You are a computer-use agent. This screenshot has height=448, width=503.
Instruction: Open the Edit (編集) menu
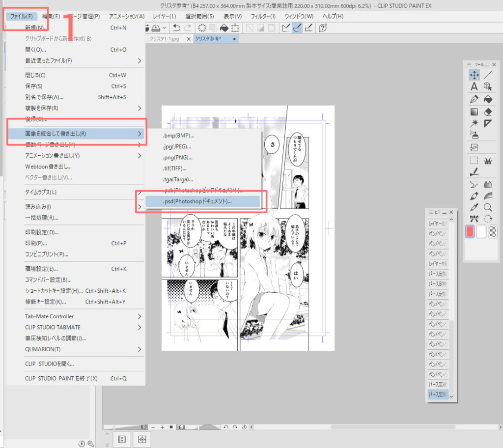[51, 16]
